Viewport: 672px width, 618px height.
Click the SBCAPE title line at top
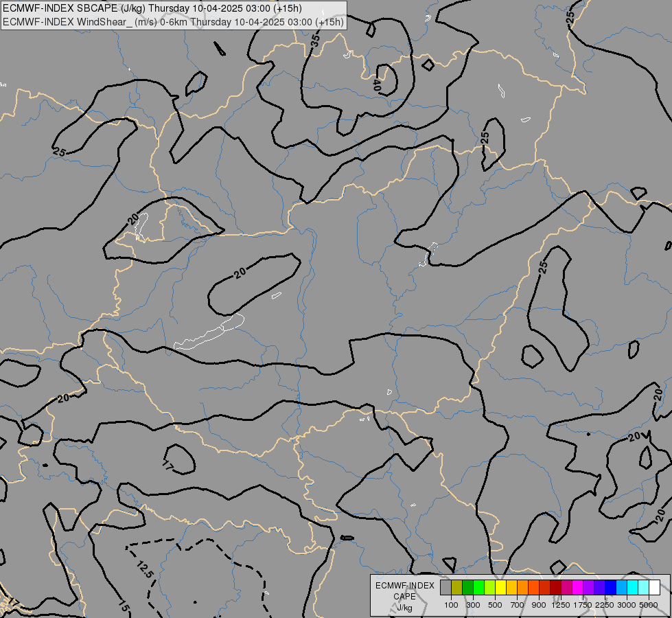pyautogui.click(x=152, y=8)
